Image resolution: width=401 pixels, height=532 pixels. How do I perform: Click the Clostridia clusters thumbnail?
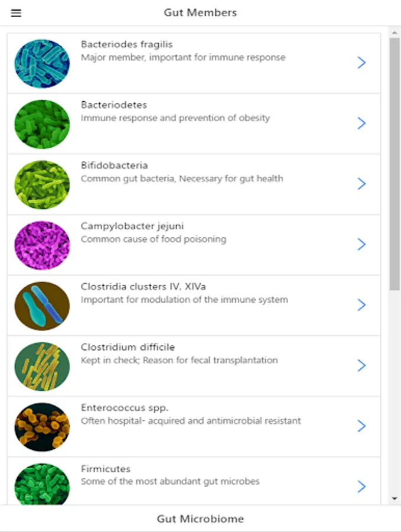pyautogui.click(x=42, y=306)
